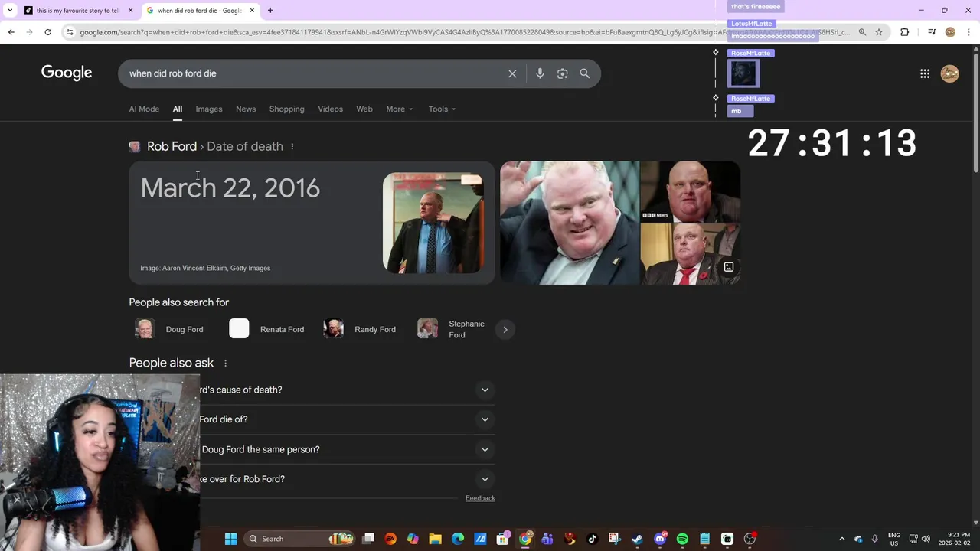Search for Doug Ford
This screenshot has height=551, width=980.
click(170, 329)
